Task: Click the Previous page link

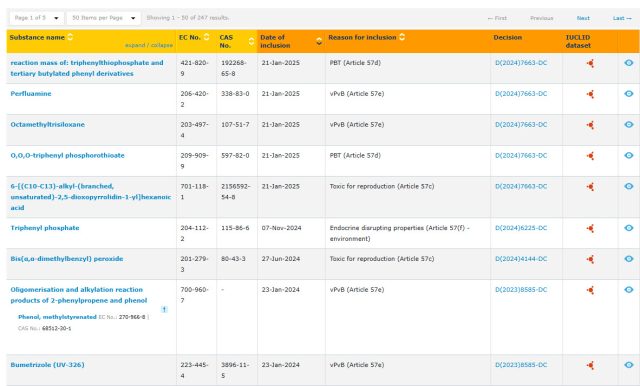Action: point(542,18)
